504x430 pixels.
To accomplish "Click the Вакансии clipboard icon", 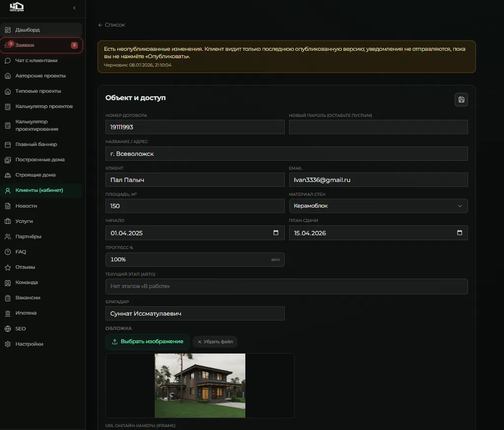I will (8, 298).
